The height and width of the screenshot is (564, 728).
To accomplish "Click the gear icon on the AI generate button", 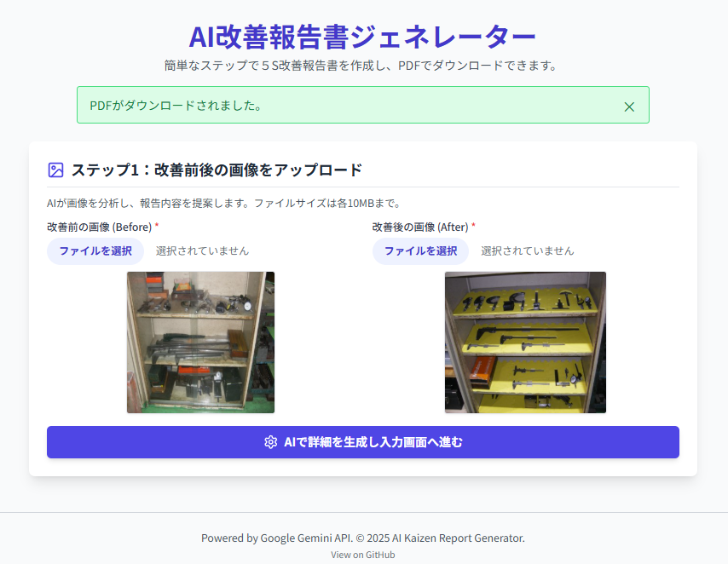I will point(271,442).
